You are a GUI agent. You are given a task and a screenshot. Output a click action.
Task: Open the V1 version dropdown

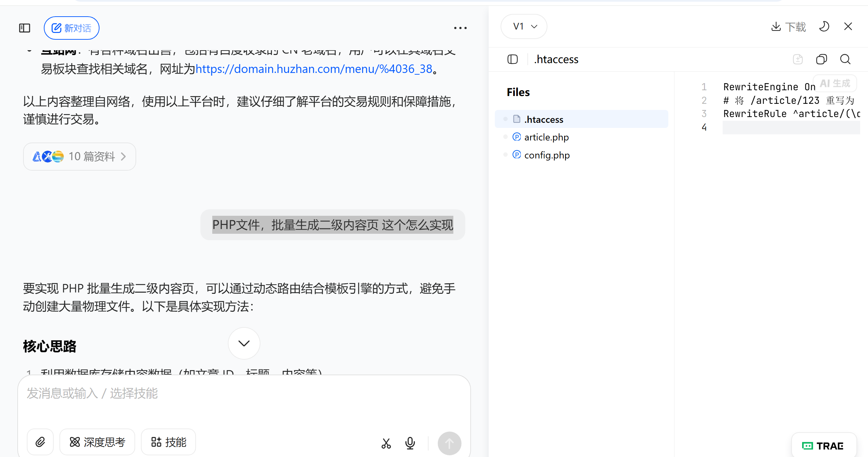coord(524,26)
